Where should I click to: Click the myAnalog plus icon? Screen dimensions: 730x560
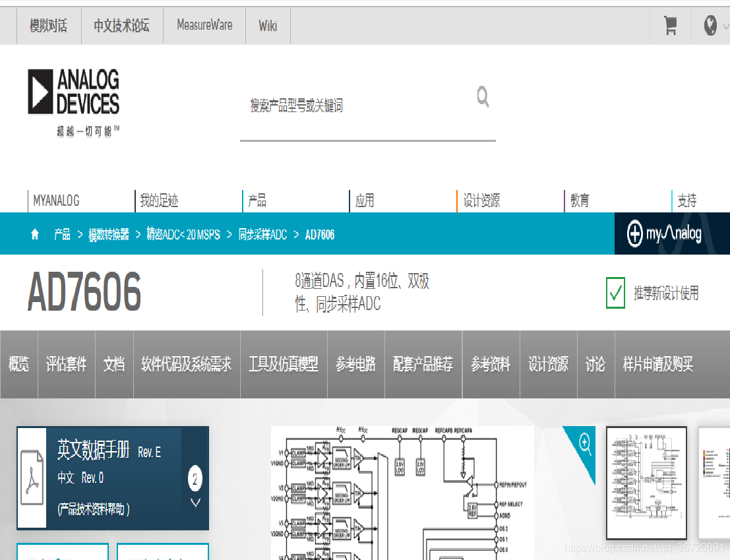click(634, 233)
